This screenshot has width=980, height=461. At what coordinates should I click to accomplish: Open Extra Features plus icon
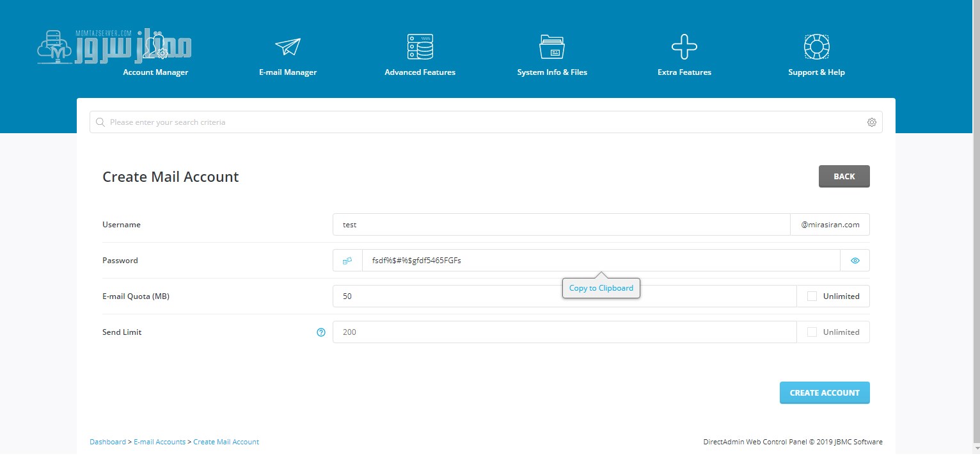coord(684,47)
